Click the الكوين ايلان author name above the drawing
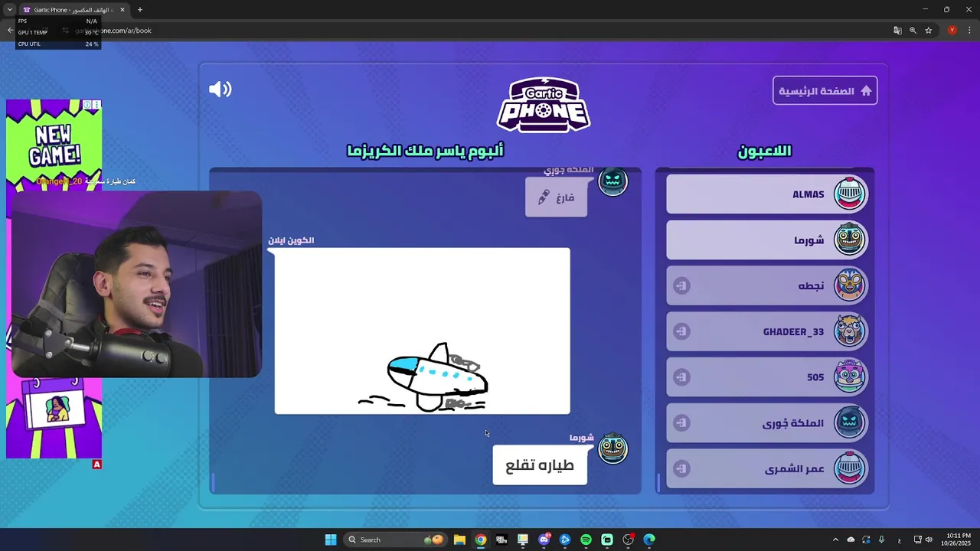The width and height of the screenshot is (980, 551). [x=291, y=240]
